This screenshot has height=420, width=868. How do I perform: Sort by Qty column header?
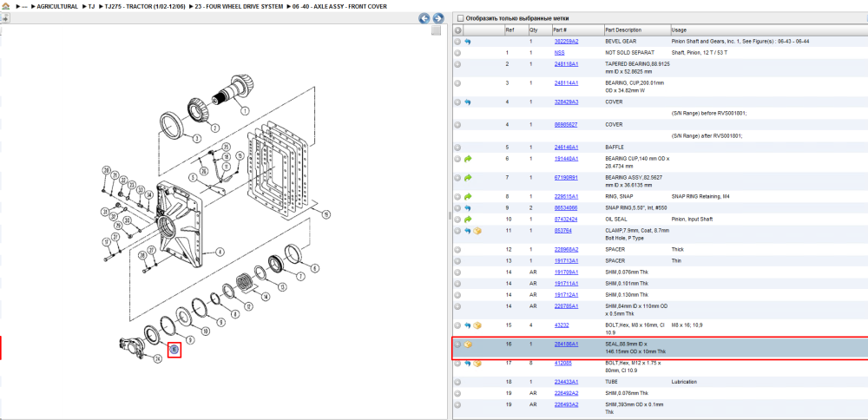point(534,30)
